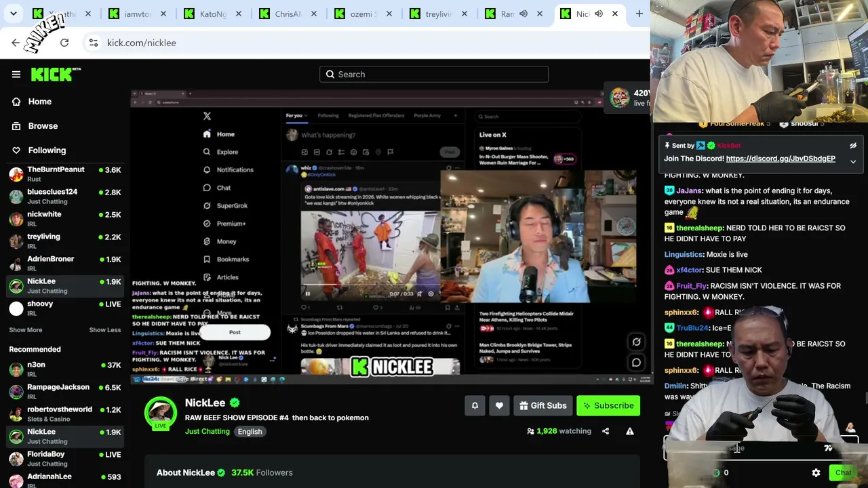868x488 pixels.
Task: Send message with green Chat button
Action: pyautogui.click(x=843, y=473)
